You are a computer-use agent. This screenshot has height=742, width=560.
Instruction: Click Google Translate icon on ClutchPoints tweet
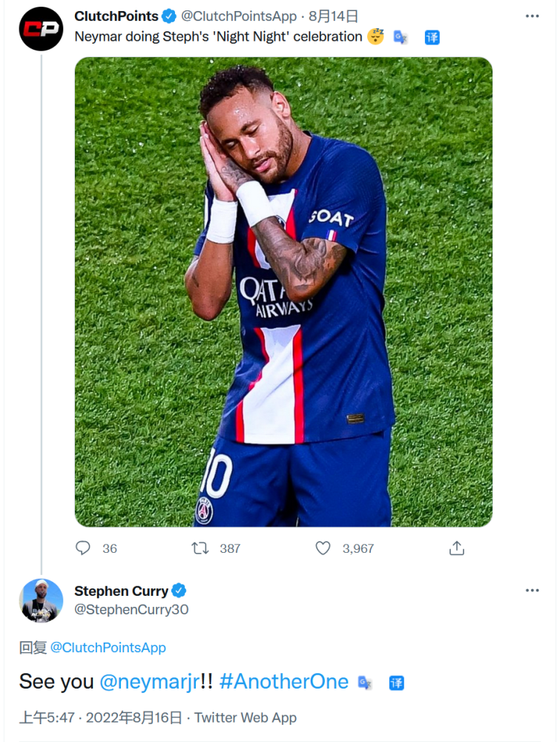[401, 37]
